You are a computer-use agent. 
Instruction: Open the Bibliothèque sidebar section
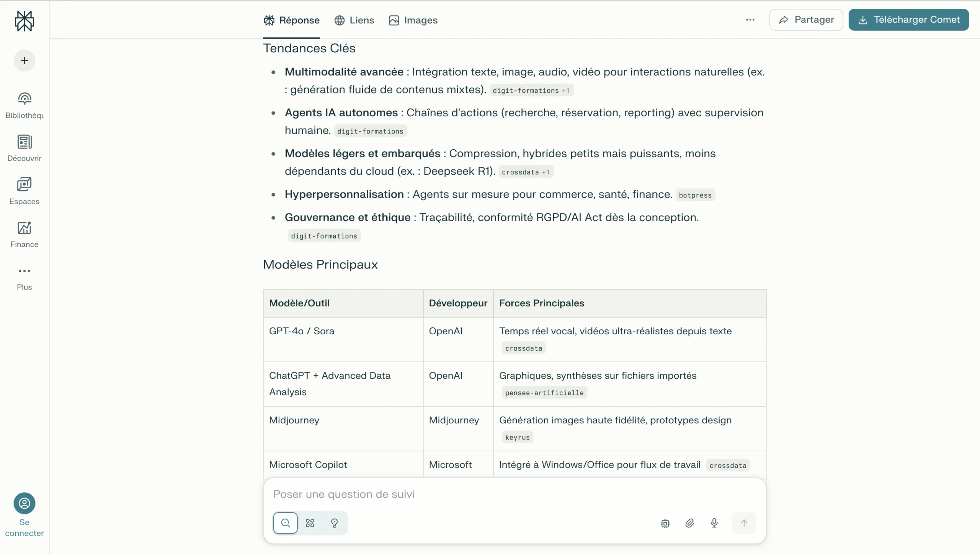24,104
